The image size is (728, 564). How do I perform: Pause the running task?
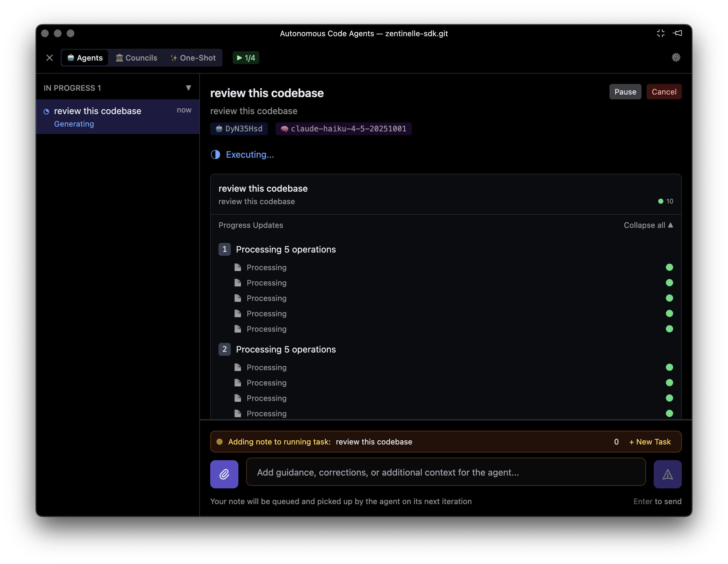(x=625, y=92)
